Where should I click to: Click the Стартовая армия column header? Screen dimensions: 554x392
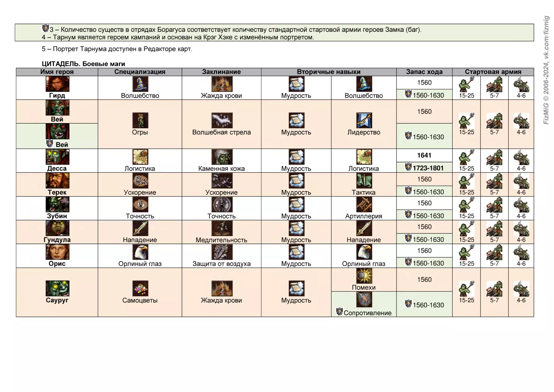tap(493, 72)
